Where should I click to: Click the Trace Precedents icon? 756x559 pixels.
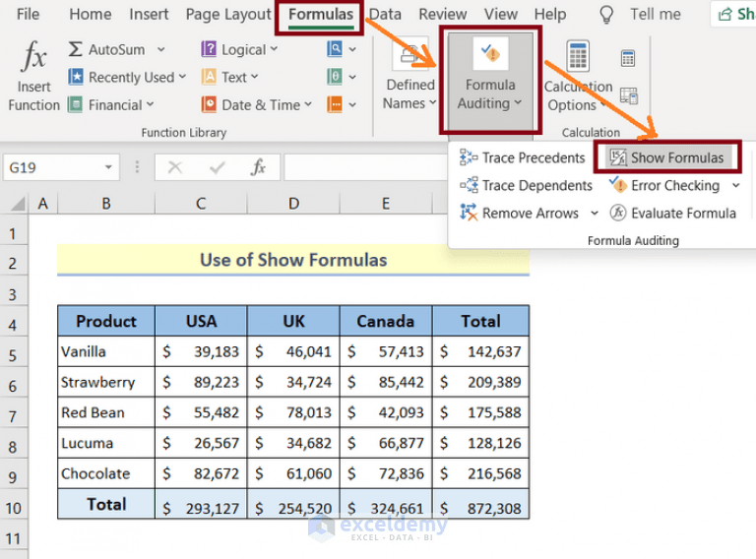tap(469, 157)
